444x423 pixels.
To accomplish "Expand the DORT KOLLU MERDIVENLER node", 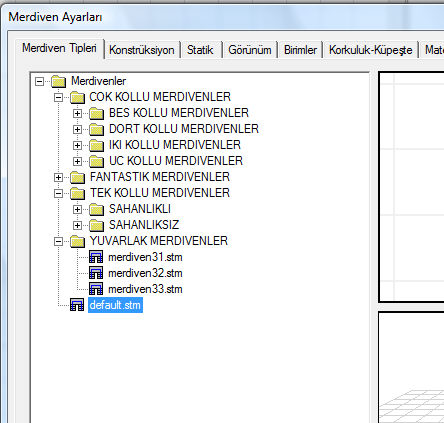I will (77, 129).
